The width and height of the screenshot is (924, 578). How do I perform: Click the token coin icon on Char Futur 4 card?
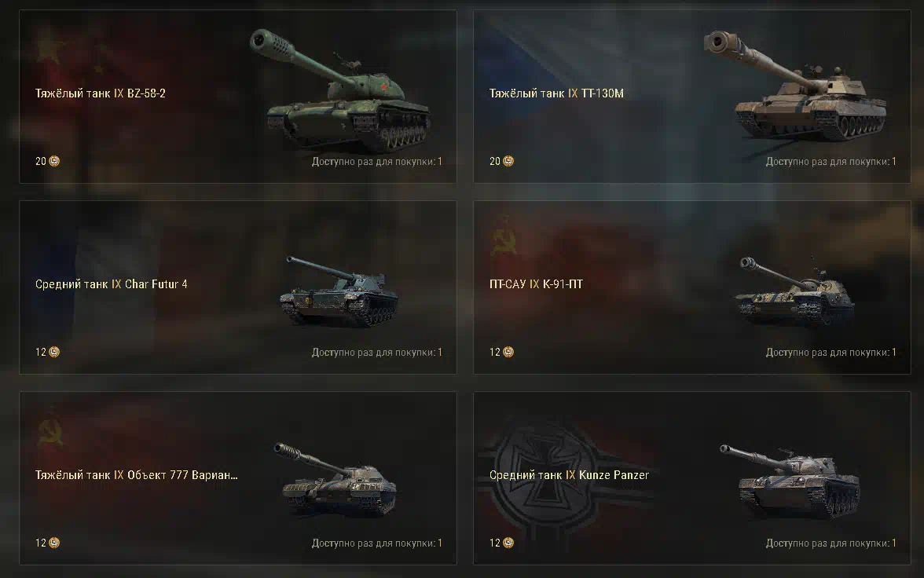[54, 352]
